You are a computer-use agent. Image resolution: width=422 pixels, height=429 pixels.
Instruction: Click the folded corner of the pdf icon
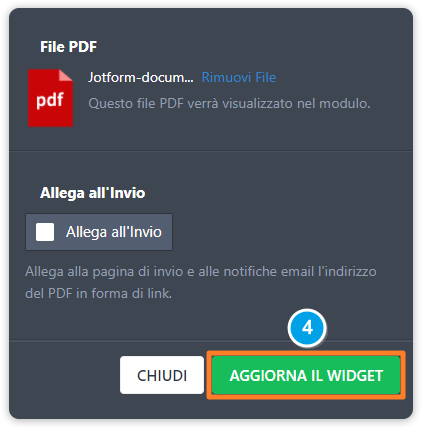pos(66,75)
